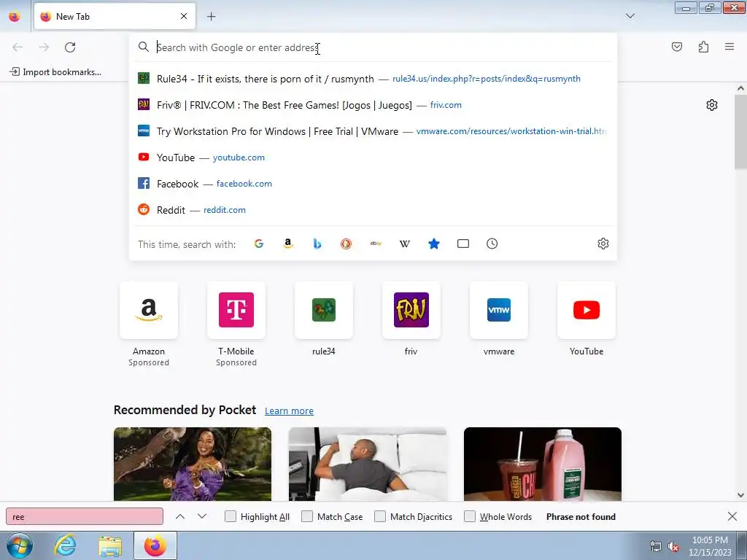Close the New Tab tab
This screenshot has width=747, height=560.
click(184, 16)
